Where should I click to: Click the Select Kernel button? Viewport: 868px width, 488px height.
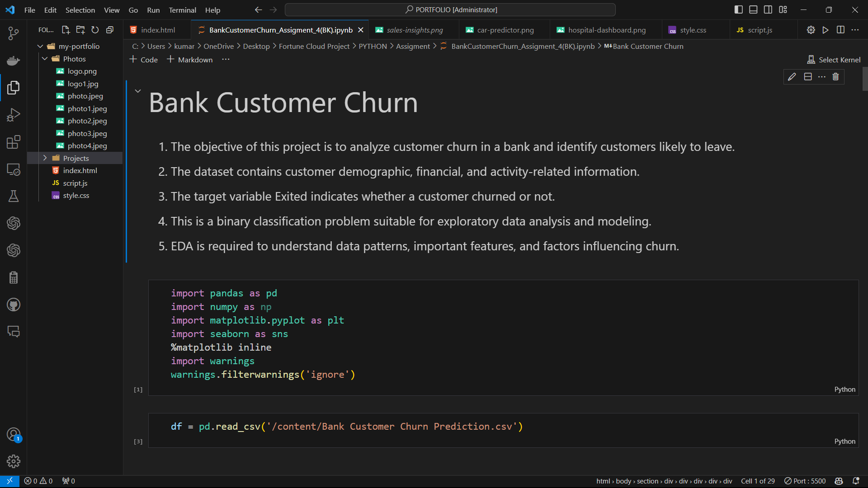click(834, 59)
